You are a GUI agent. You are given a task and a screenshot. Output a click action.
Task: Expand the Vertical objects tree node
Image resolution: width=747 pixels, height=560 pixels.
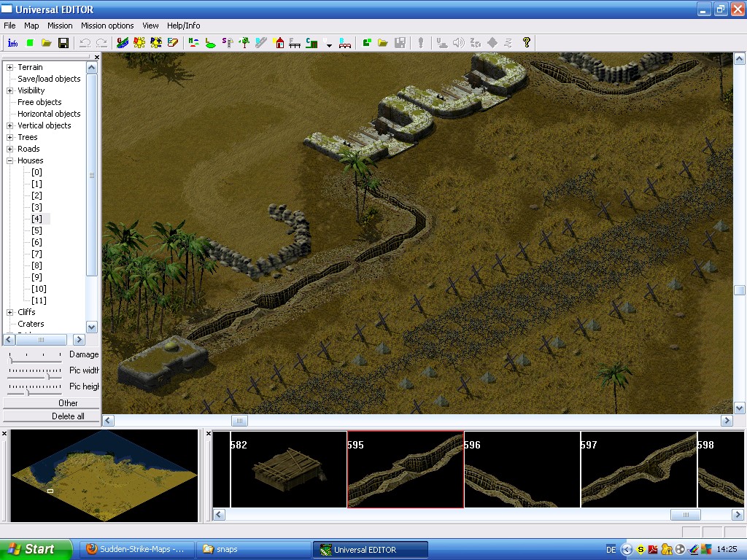[x=9, y=125]
